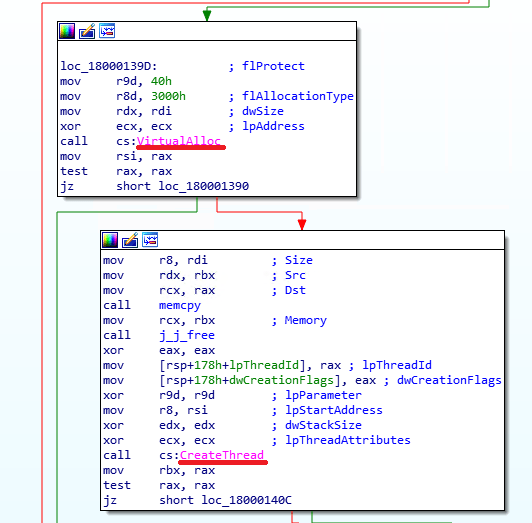Click the edit pencil icon in CreateThread block
This screenshot has height=523, width=532.
coord(130,240)
